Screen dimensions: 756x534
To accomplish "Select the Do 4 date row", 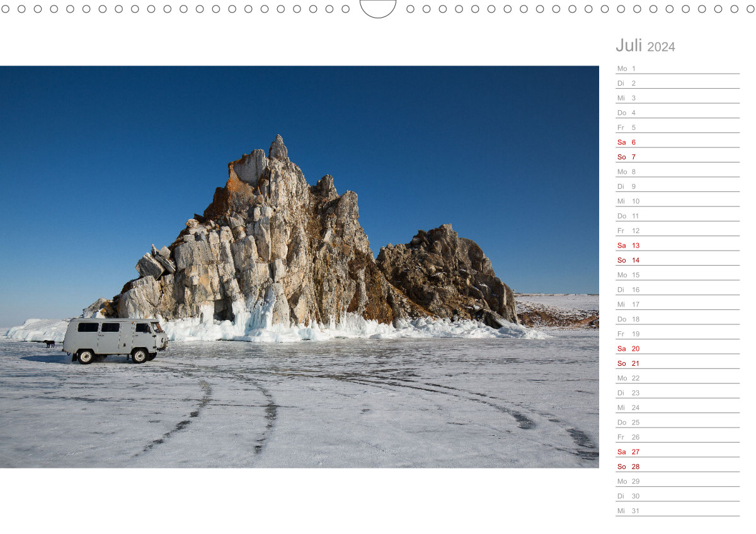I will tap(677, 111).
